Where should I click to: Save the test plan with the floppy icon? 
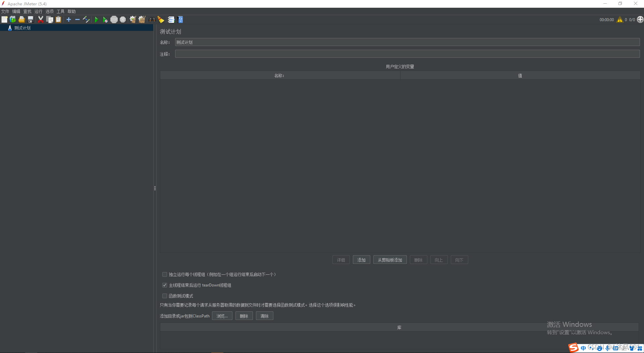pyautogui.click(x=31, y=19)
